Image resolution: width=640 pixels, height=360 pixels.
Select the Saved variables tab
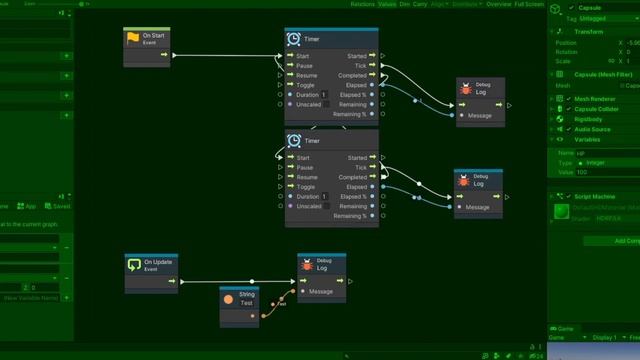click(x=57, y=206)
